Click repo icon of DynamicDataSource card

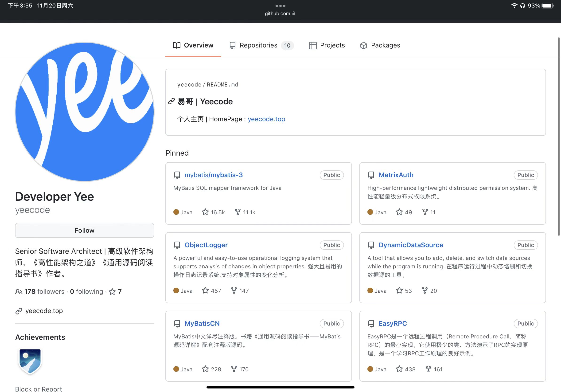pos(371,245)
